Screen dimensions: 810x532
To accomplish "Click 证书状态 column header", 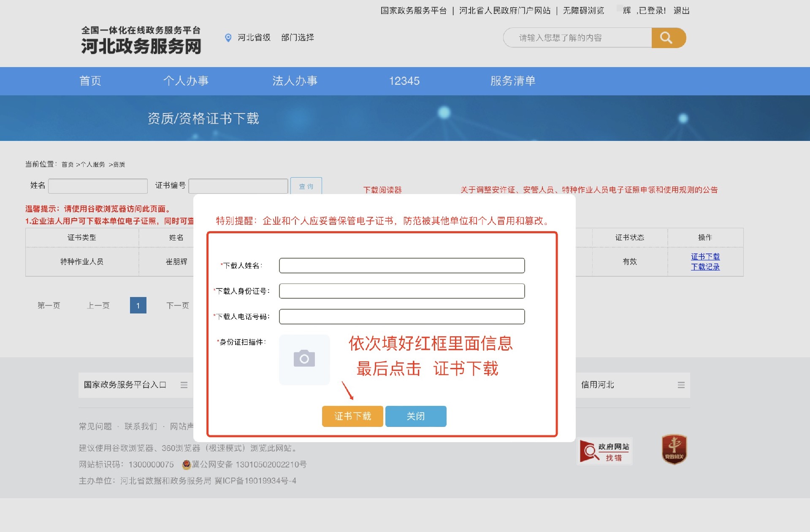I will coord(630,238).
